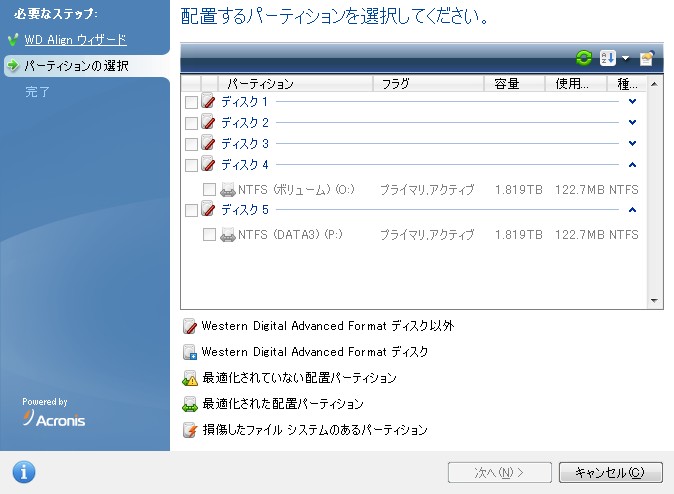Sort by the フラグ column header
Viewport: 674px width, 494px height.
point(428,83)
